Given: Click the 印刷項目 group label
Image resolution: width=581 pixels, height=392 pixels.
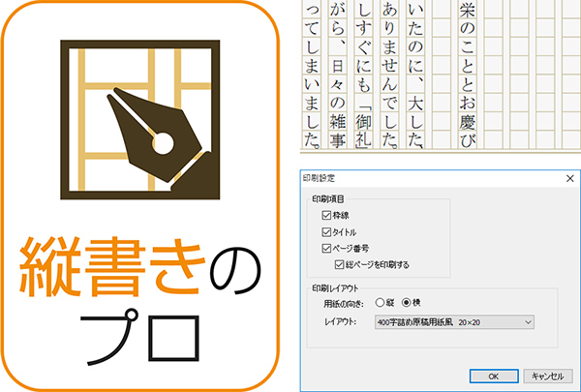Looking at the screenshot, I should click(328, 199).
